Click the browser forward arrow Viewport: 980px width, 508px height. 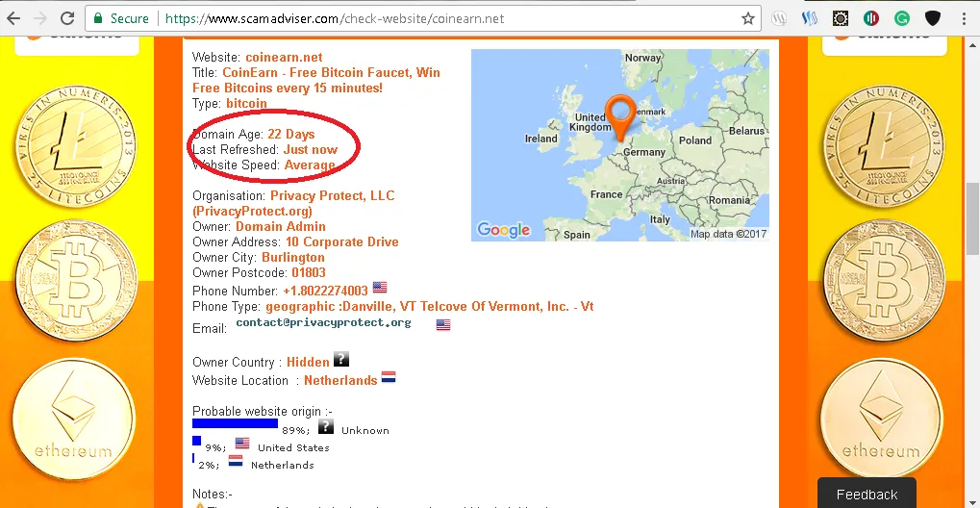(40, 18)
